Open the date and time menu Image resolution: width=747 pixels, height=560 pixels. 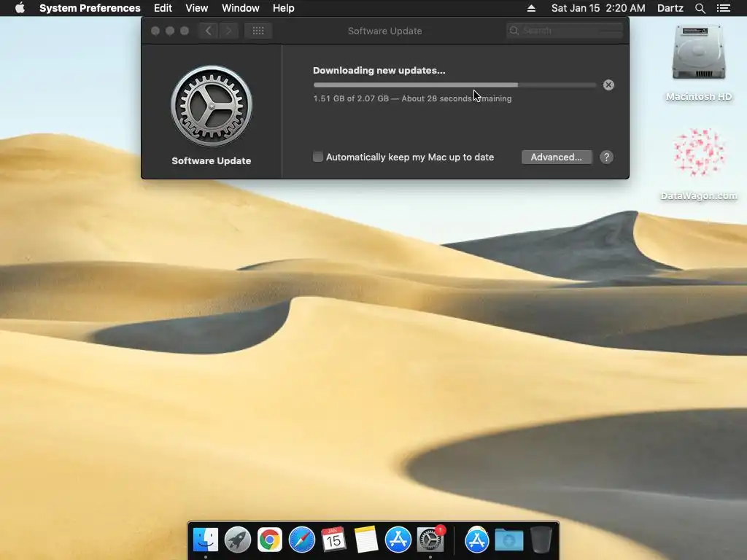pos(598,8)
